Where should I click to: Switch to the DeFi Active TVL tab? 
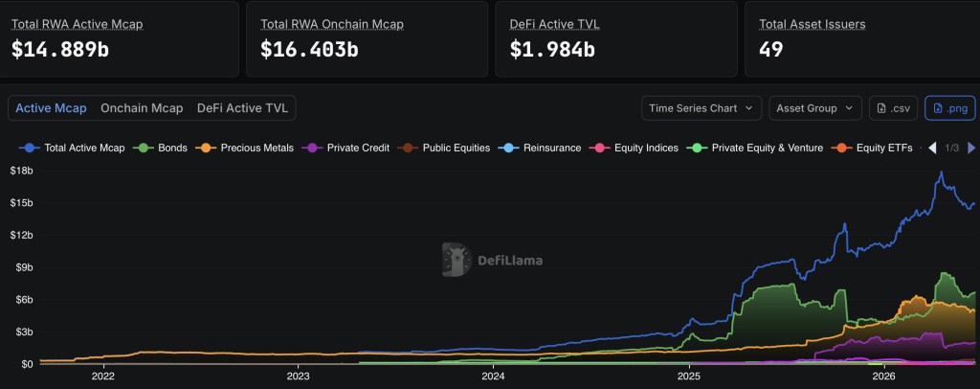click(x=242, y=108)
